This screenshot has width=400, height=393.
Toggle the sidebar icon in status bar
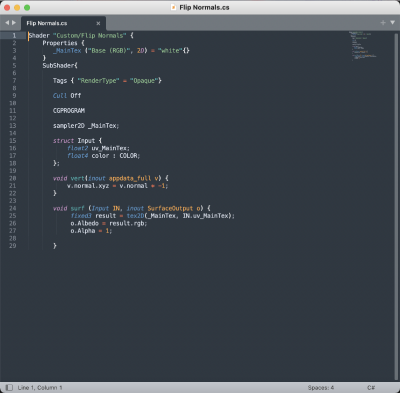(x=9, y=387)
